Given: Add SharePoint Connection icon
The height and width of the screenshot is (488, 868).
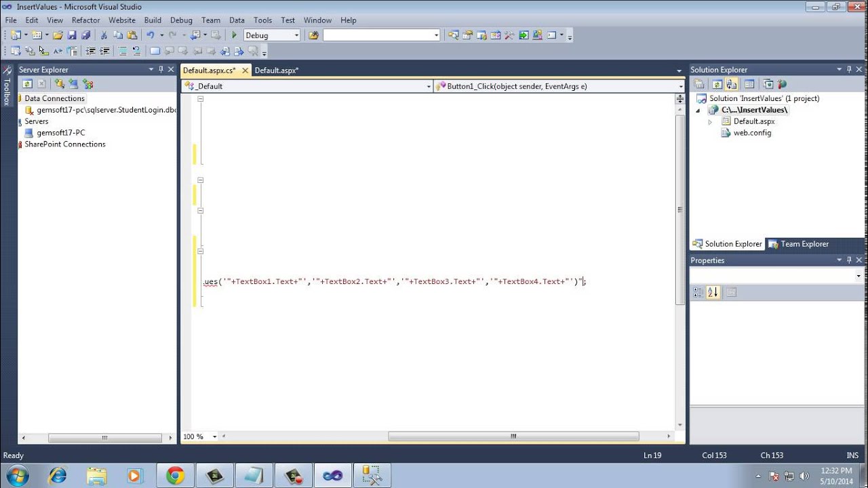Looking at the screenshot, I should (87, 84).
